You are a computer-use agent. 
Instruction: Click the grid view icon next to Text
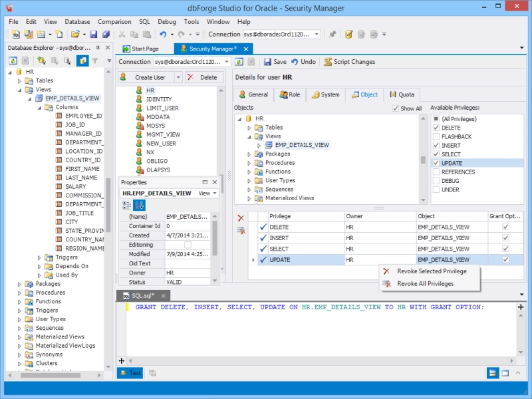(152, 373)
